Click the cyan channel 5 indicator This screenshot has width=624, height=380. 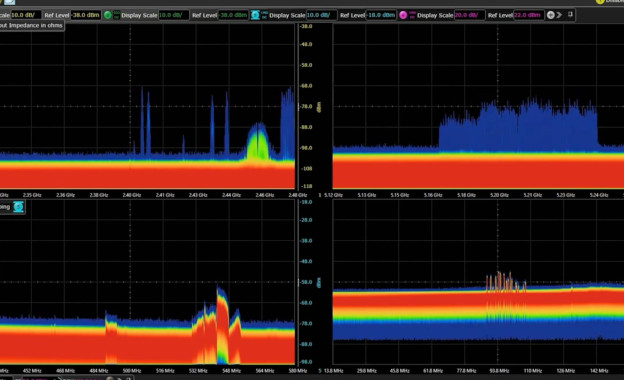pos(255,15)
